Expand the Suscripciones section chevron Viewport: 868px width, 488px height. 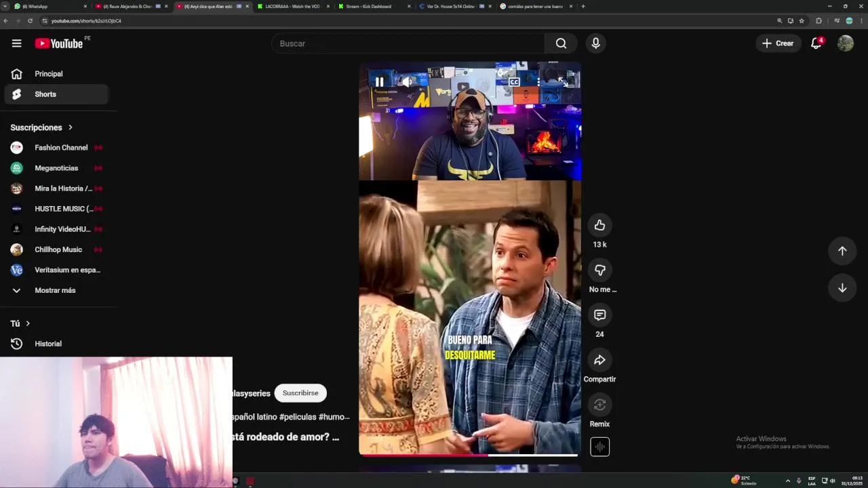70,127
